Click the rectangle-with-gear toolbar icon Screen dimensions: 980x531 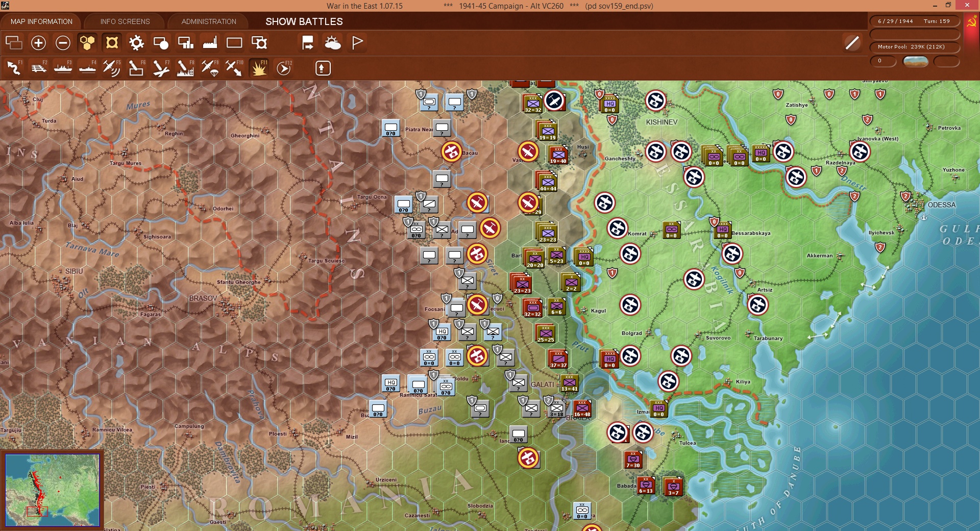(x=259, y=43)
